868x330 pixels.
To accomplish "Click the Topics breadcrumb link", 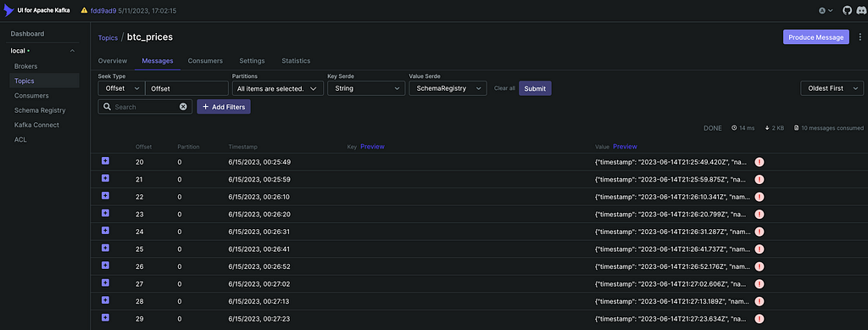I will pyautogui.click(x=108, y=37).
